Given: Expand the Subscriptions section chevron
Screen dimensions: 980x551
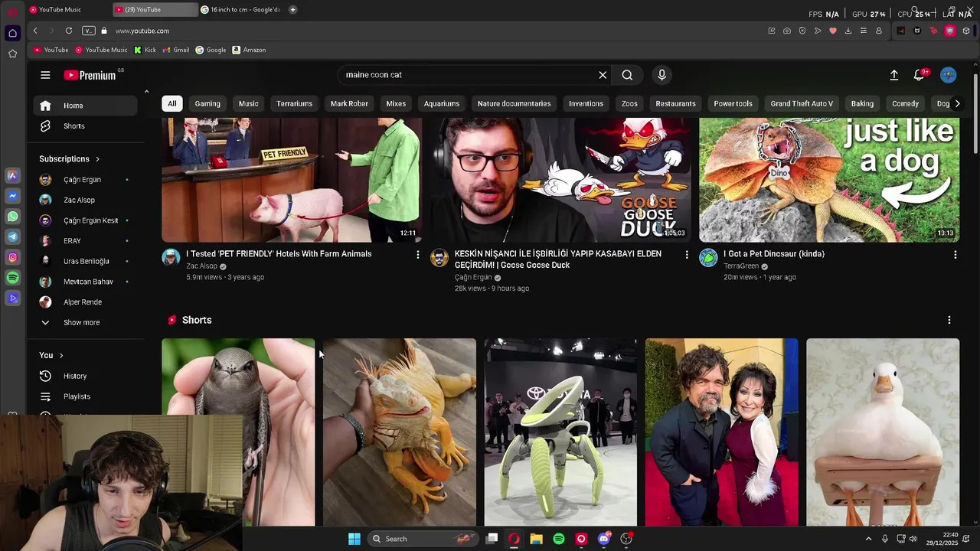Looking at the screenshot, I should tap(97, 159).
